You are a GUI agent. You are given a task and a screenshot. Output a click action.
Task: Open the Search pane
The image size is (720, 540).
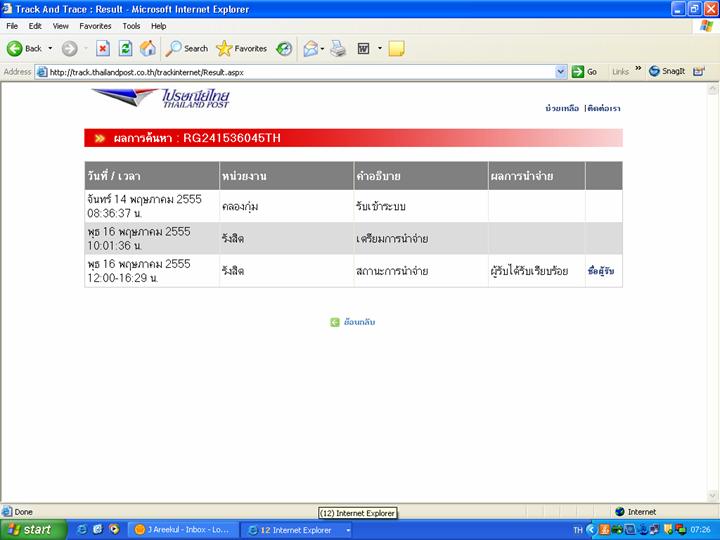tap(187, 48)
